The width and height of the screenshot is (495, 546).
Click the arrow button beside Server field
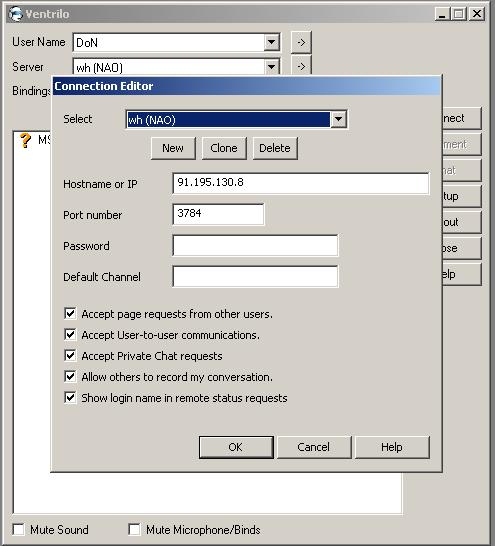tap(301, 65)
